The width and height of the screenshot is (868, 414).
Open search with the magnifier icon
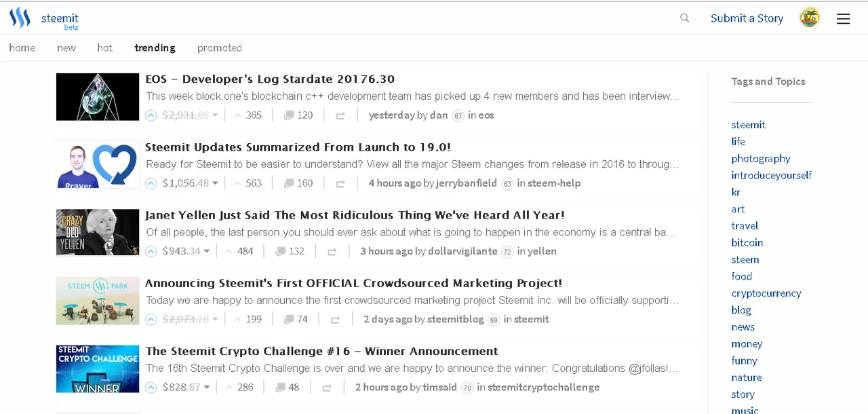tap(684, 18)
